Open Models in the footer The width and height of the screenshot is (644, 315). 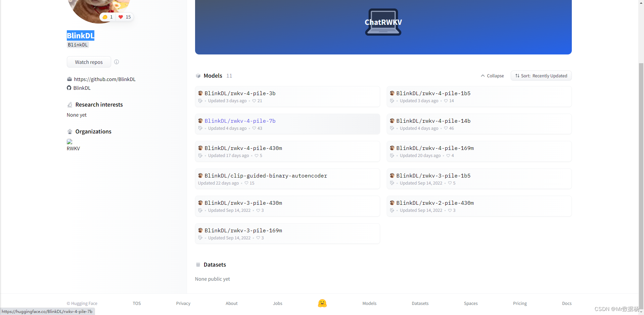(369, 304)
